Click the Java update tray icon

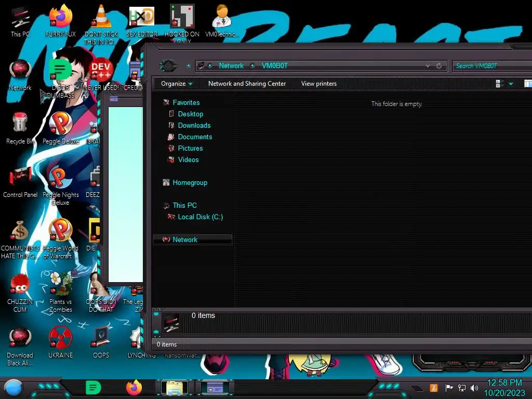(x=434, y=388)
